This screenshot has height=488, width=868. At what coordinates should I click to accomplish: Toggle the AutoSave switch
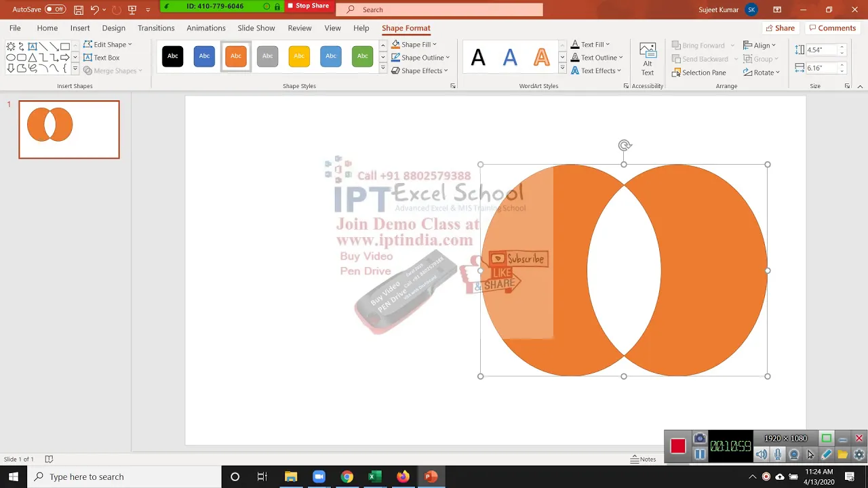pyautogui.click(x=55, y=9)
